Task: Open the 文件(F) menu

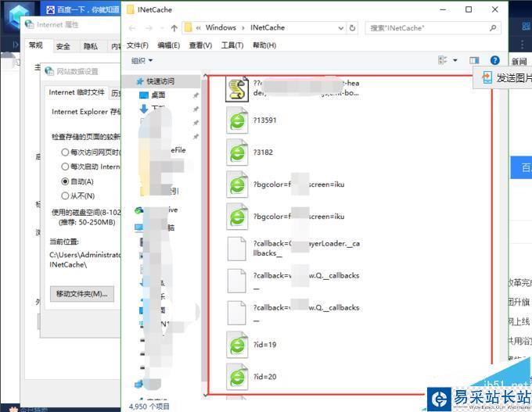Action: (138, 45)
